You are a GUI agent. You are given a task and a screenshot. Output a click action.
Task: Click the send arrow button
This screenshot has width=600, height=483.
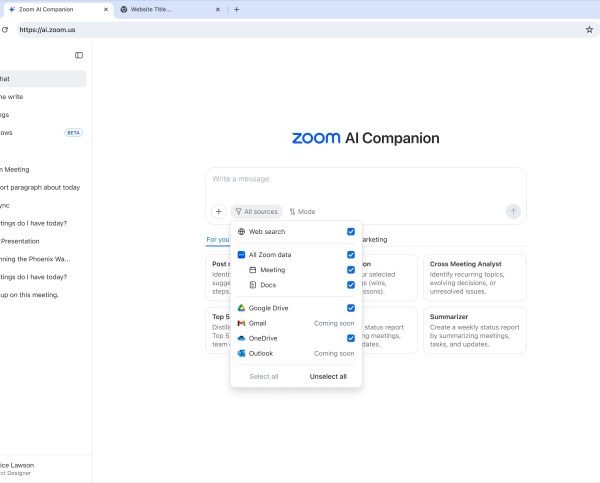point(513,211)
